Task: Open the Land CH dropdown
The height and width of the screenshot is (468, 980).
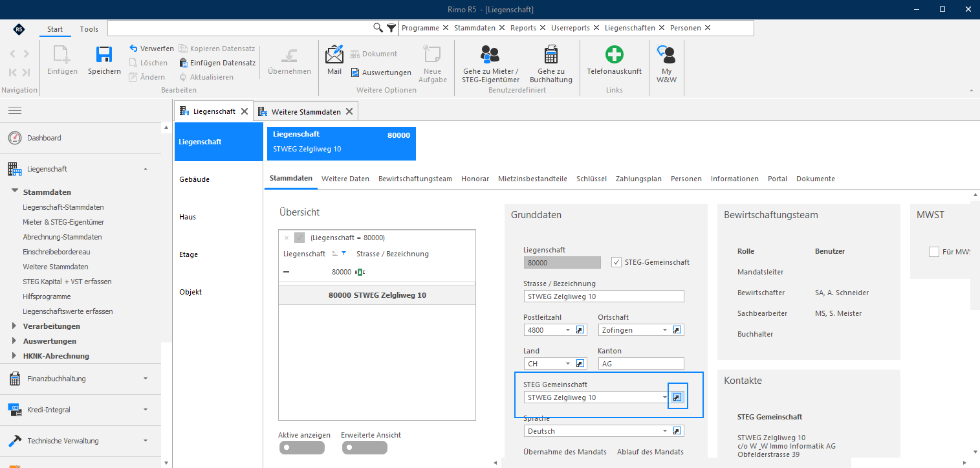Action: pyautogui.click(x=568, y=363)
